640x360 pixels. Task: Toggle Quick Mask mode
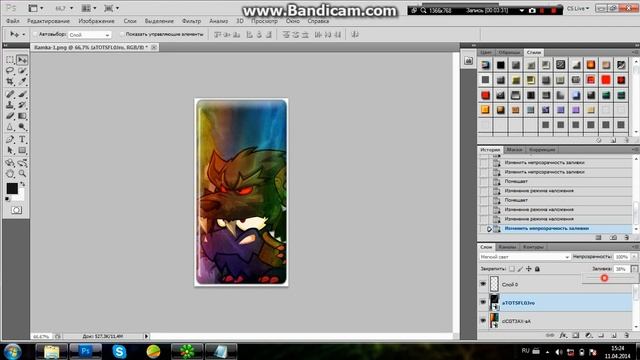tap(16, 210)
